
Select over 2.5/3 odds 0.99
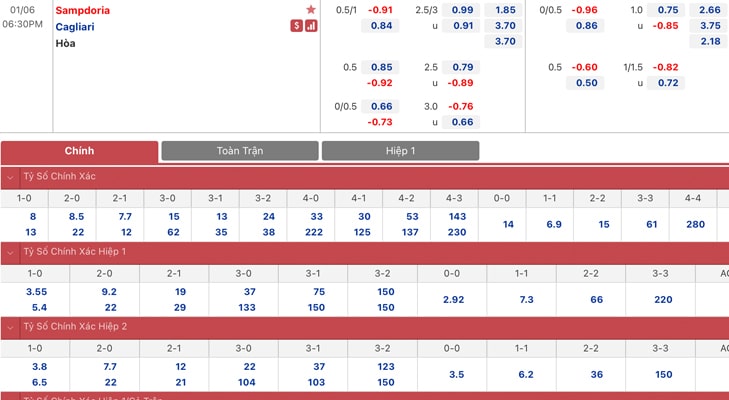[x=461, y=10]
